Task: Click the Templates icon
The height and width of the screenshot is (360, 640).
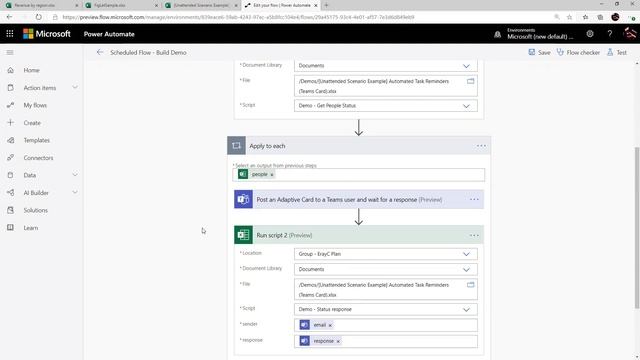Action: pyautogui.click(x=11, y=140)
